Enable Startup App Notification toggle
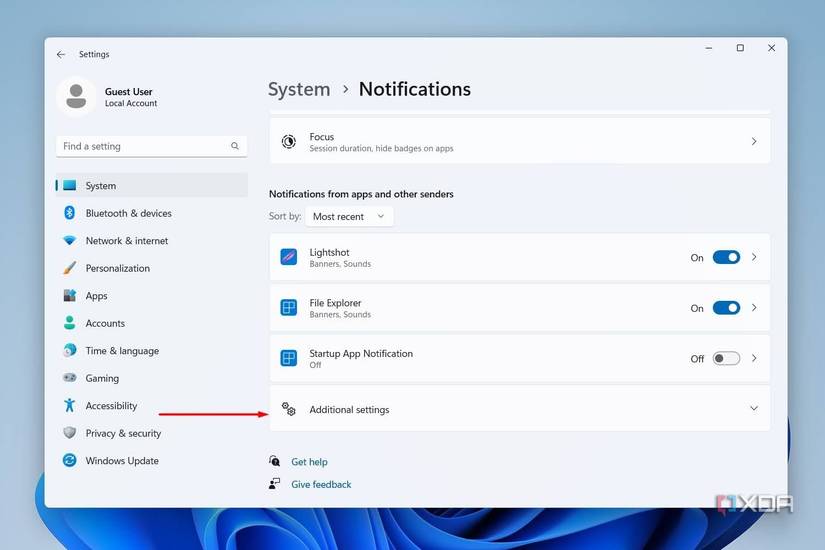825x550 pixels. 726,358
